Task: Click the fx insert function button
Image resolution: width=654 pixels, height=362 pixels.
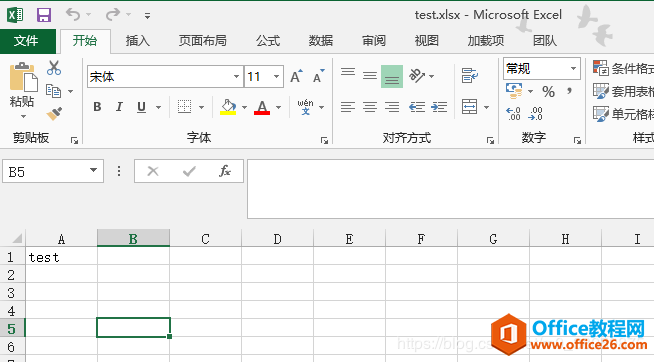Action: tap(225, 171)
